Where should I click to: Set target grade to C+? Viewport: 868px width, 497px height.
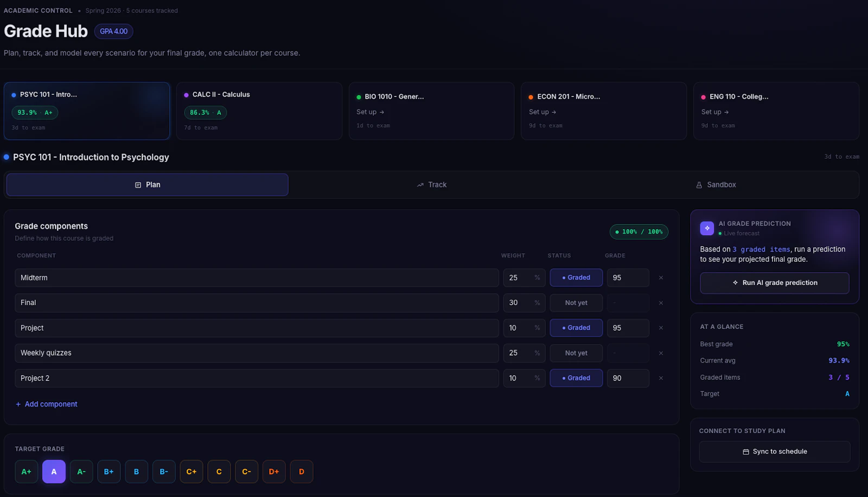pyautogui.click(x=192, y=472)
